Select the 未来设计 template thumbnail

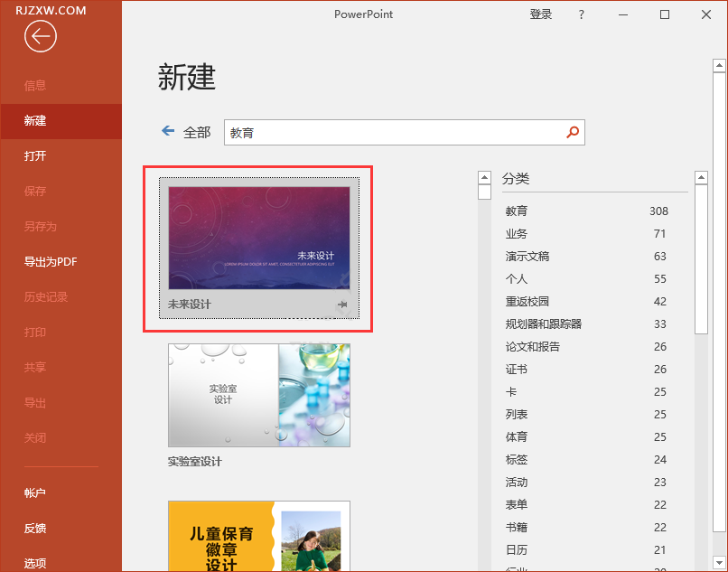(258, 237)
